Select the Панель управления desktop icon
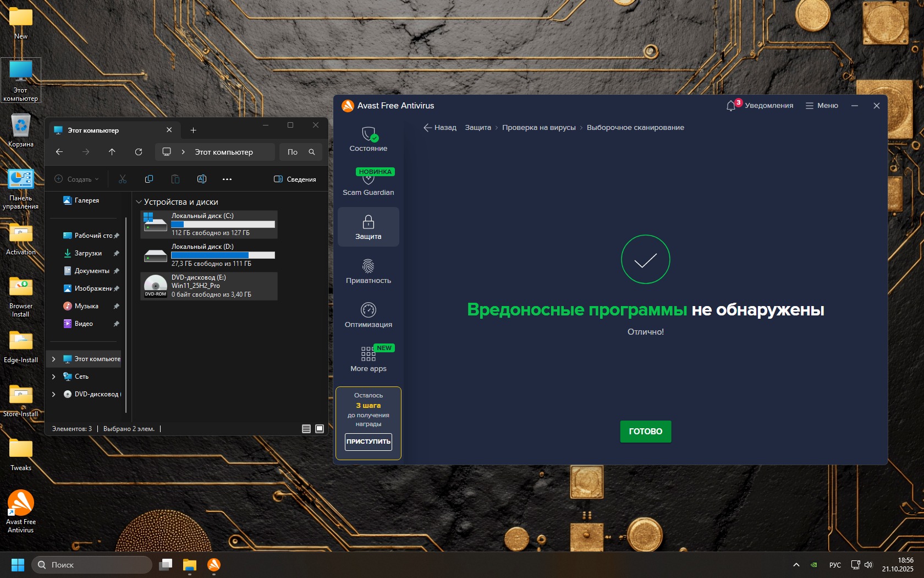Image resolution: width=924 pixels, height=578 pixels. [x=21, y=189]
